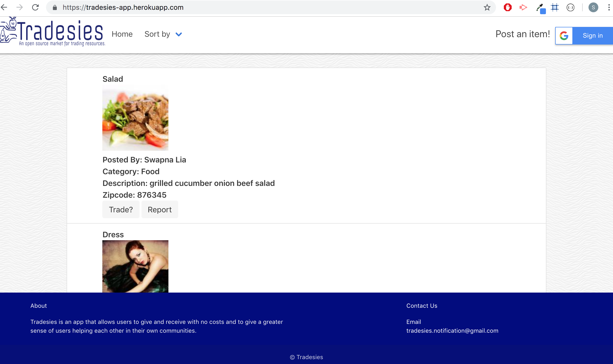Reload the page with the refresh icon
The height and width of the screenshot is (364, 613).
[35, 7]
